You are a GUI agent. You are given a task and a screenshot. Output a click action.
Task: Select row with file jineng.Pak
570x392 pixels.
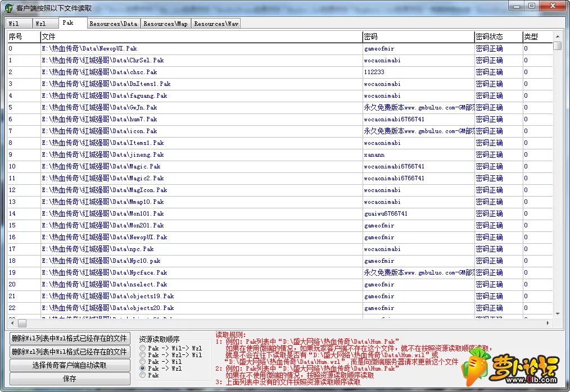point(280,155)
